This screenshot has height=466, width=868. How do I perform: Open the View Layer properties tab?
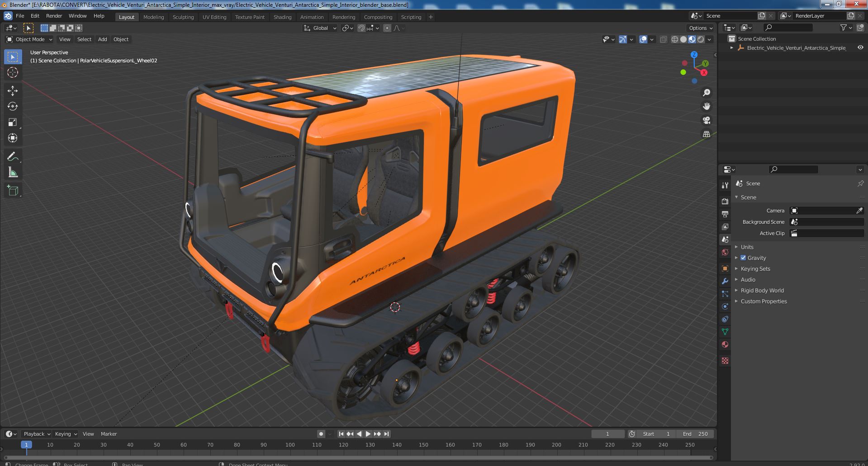click(725, 226)
